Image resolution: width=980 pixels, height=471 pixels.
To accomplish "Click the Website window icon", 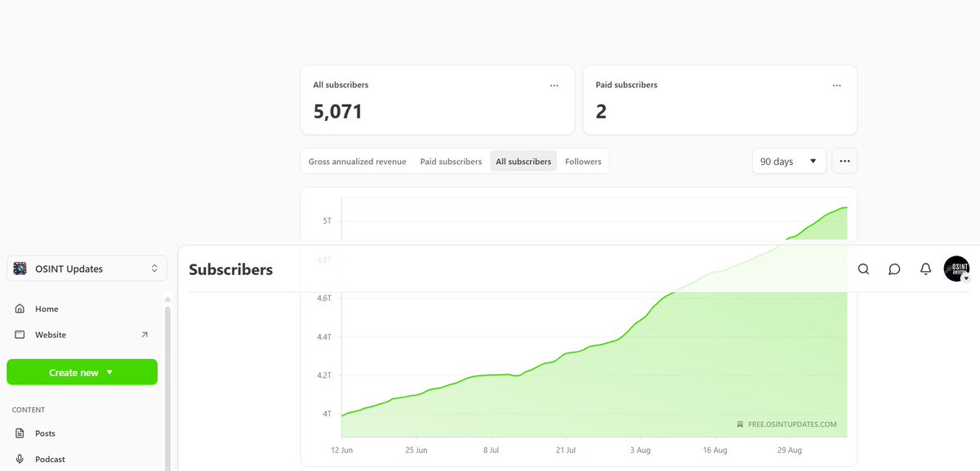I will click(x=20, y=335).
